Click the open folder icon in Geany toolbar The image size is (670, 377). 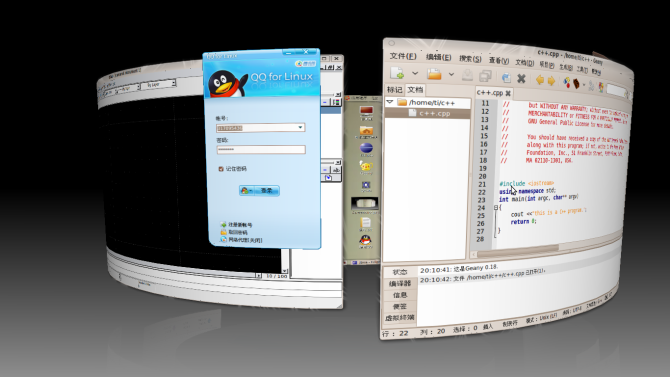[x=434, y=74]
